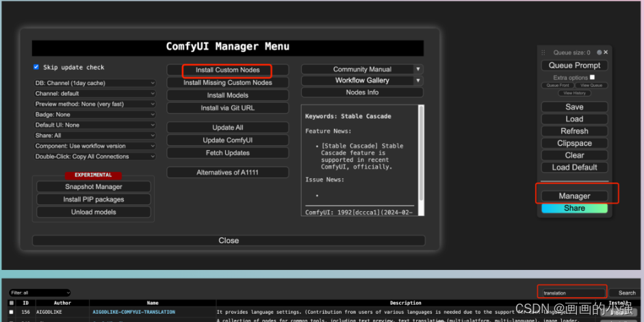Tick the checkbox for row ID 156
The width and height of the screenshot is (644, 322).
(x=12, y=312)
